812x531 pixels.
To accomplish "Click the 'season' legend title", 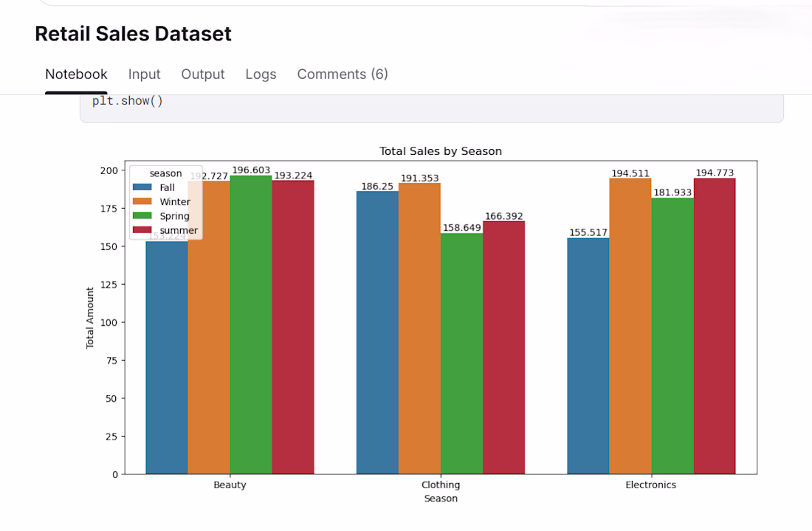I will click(x=165, y=173).
